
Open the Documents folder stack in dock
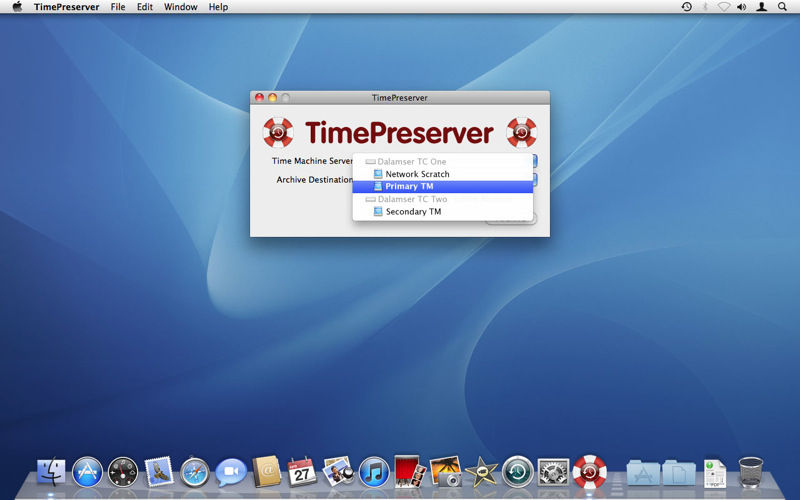pos(679,472)
